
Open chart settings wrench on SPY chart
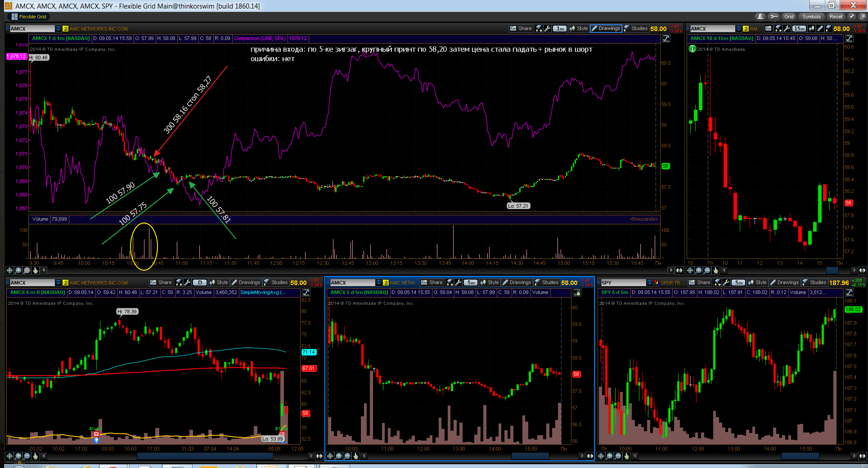click(726, 282)
